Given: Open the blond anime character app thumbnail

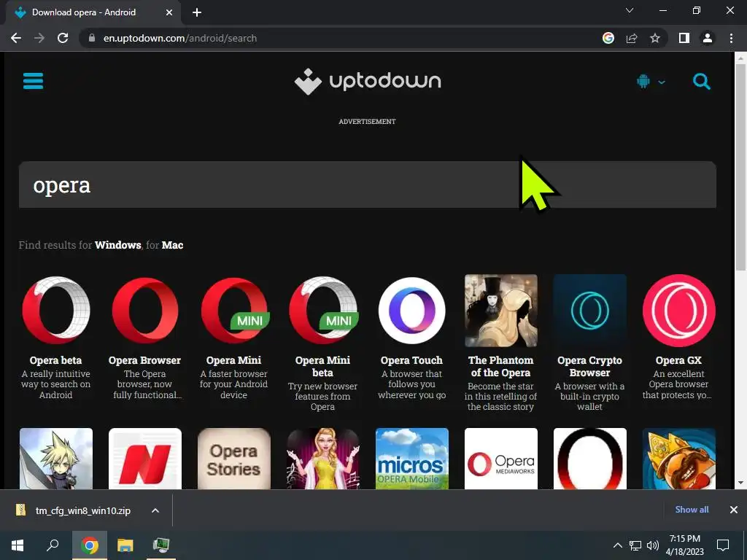Looking at the screenshot, I should [x=56, y=459].
